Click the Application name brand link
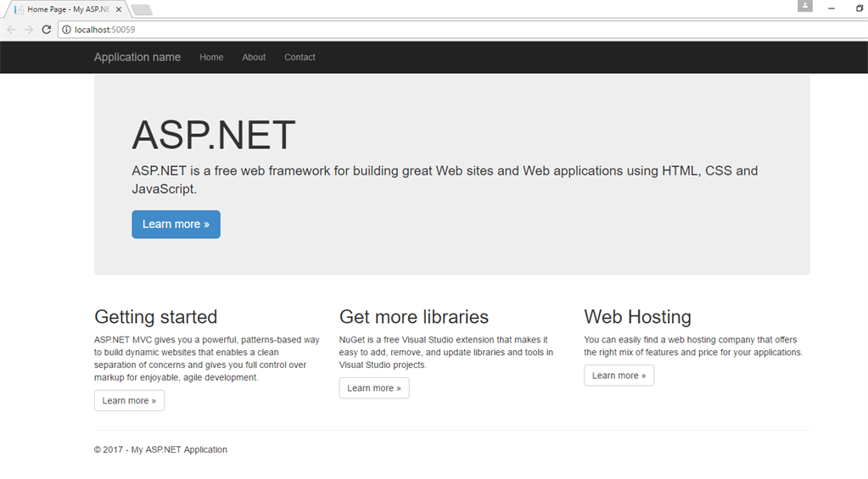Screen dimensions: 868x479 click(x=137, y=58)
